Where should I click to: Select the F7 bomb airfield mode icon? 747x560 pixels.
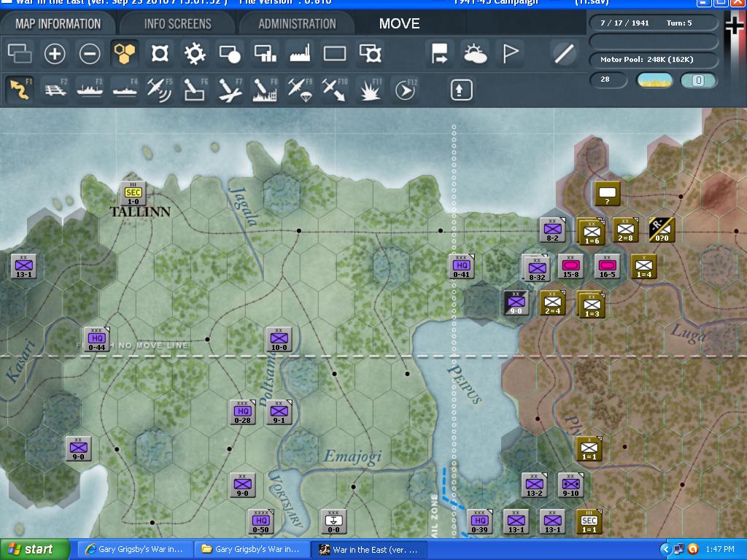pyautogui.click(x=230, y=89)
